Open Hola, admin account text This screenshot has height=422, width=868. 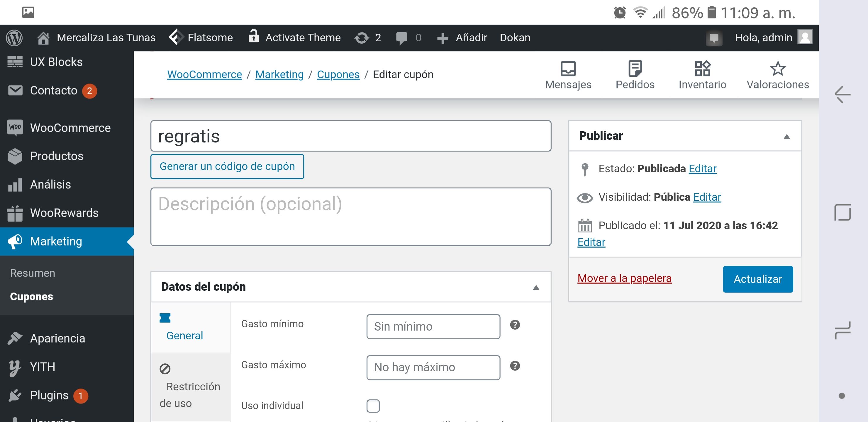pos(763,38)
